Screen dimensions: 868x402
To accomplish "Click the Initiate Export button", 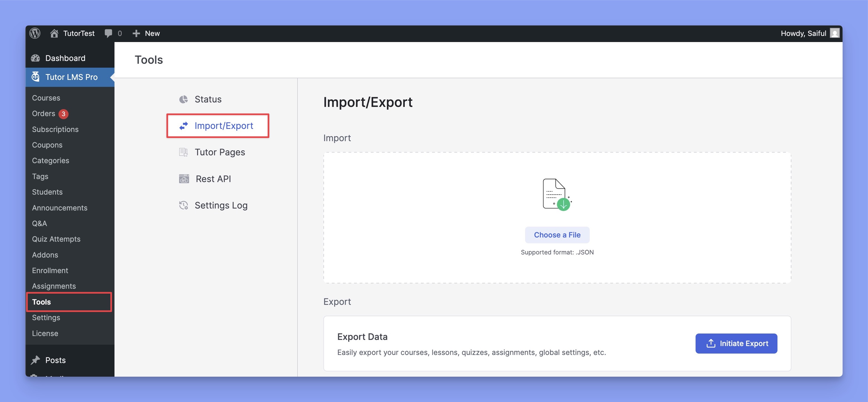I will tap(736, 344).
